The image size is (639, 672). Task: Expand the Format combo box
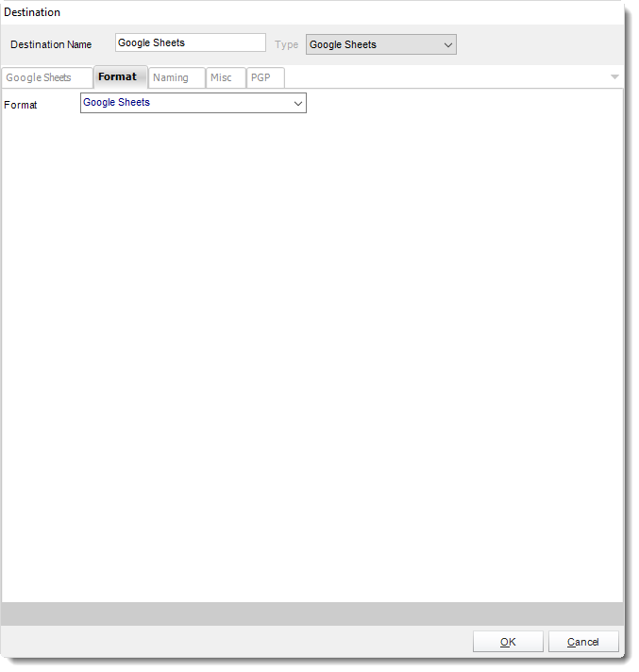(193, 103)
